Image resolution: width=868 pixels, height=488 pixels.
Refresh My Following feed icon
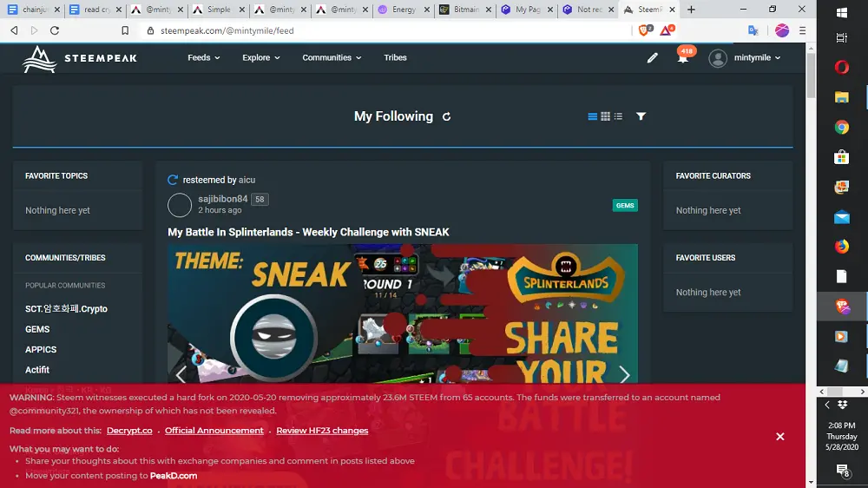pos(446,117)
